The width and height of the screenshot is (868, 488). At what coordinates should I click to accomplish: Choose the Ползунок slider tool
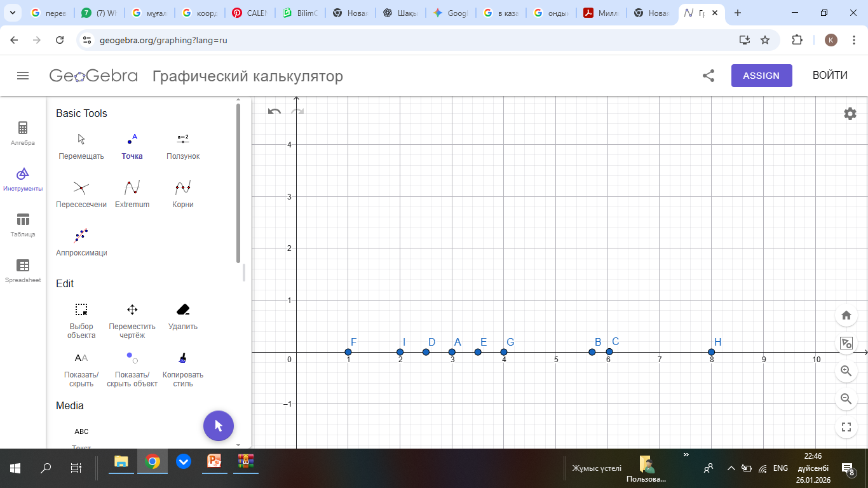click(183, 146)
